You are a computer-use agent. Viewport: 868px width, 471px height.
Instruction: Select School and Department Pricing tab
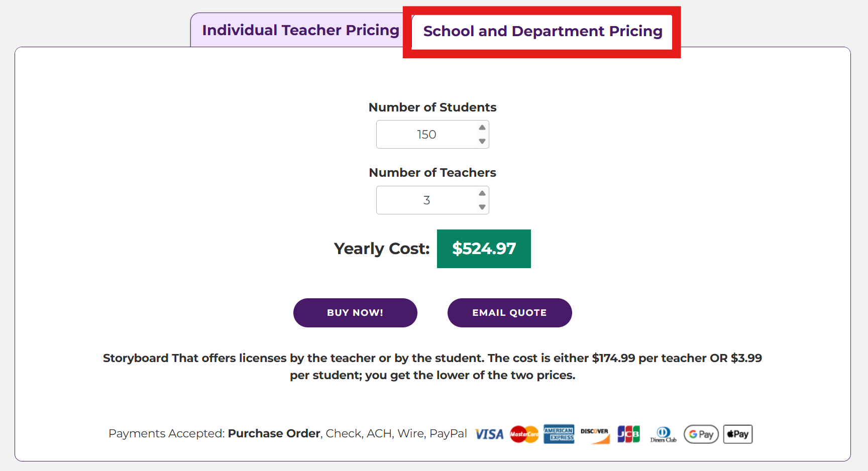pyautogui.click(x=542, y=31)
